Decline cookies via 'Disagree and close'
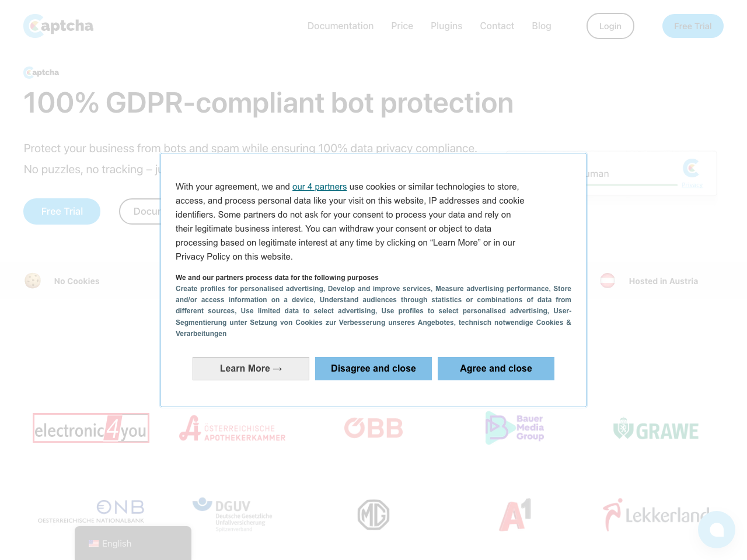The image size is (747, 560). pyautogui.click(x=373, y=368)
